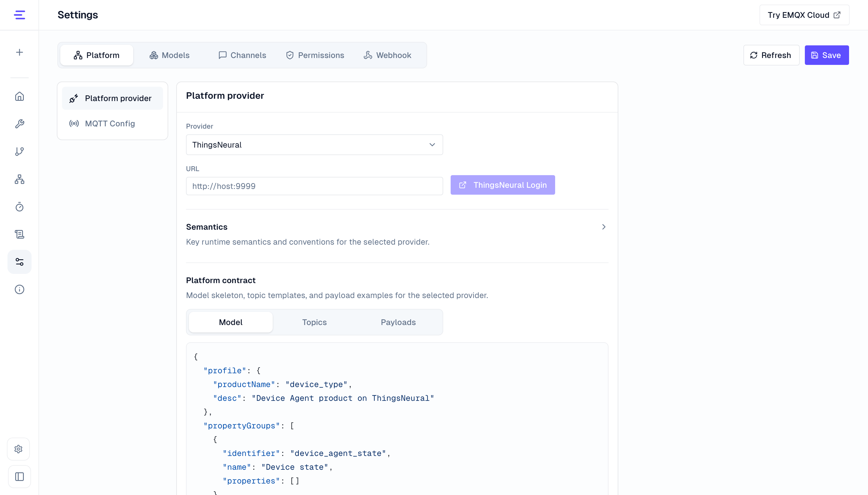The width and height of the screenshot is (868, 495).
Task: Click the floppy disk Save icon
Action: 815,55
